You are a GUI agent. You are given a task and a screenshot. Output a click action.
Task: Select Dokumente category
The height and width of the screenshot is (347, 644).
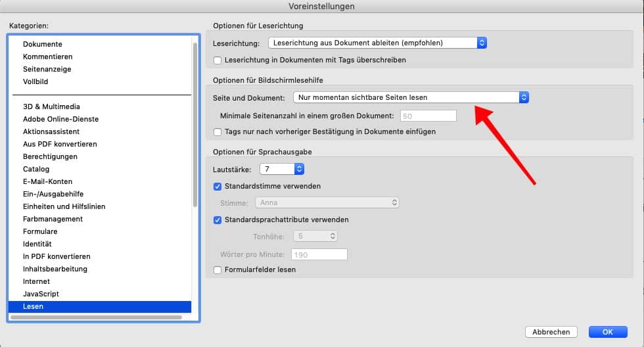43,45
